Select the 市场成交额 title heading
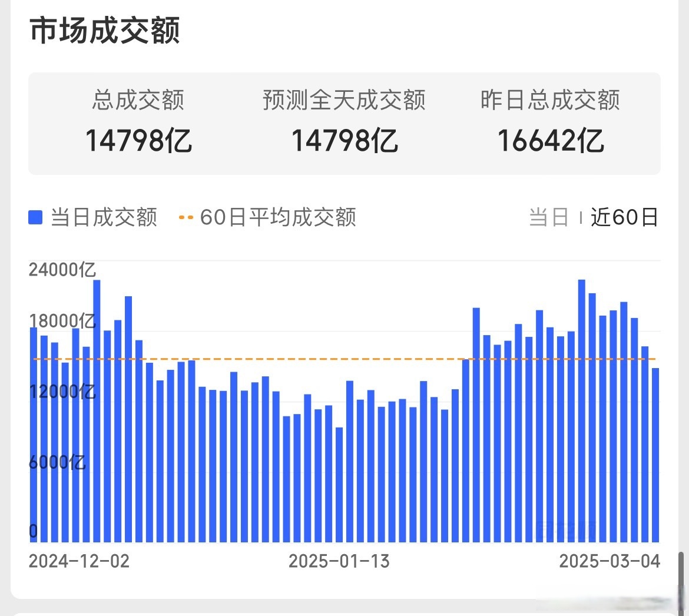 click(105, 32)
